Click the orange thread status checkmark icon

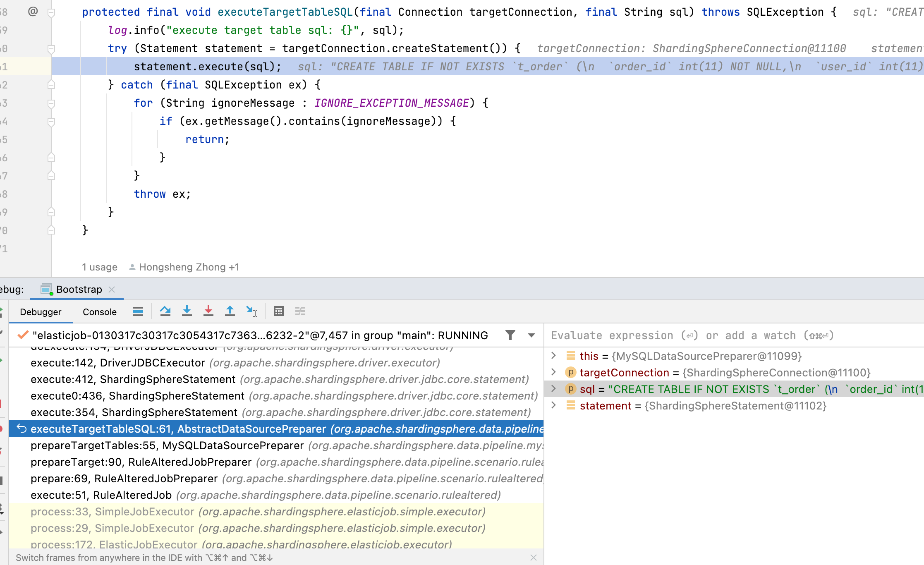(22, 335)
